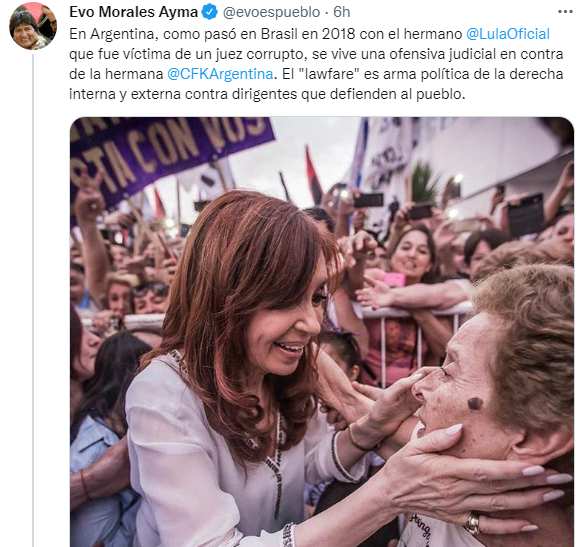Viewport: 585px width, 547px height.
Task: Click the vertical thread line below avatar
Action: [x=33, y=300]
